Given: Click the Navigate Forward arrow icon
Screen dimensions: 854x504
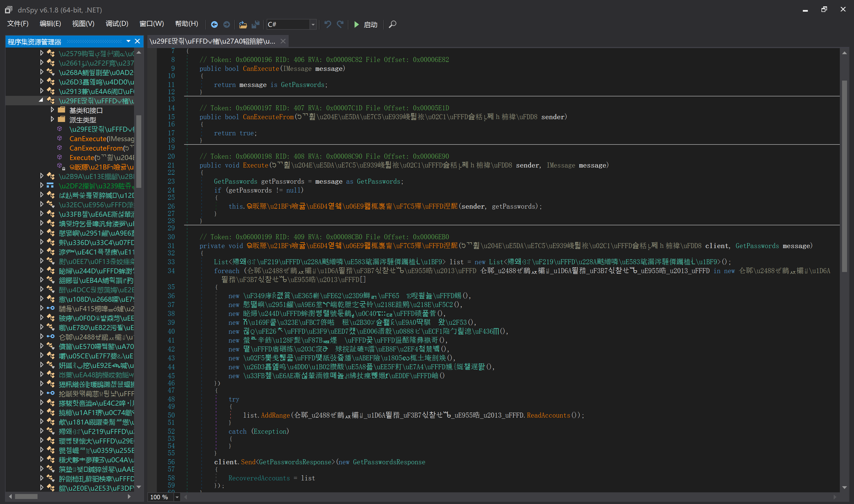Looking at the screenshot, I should pos(227,24).
